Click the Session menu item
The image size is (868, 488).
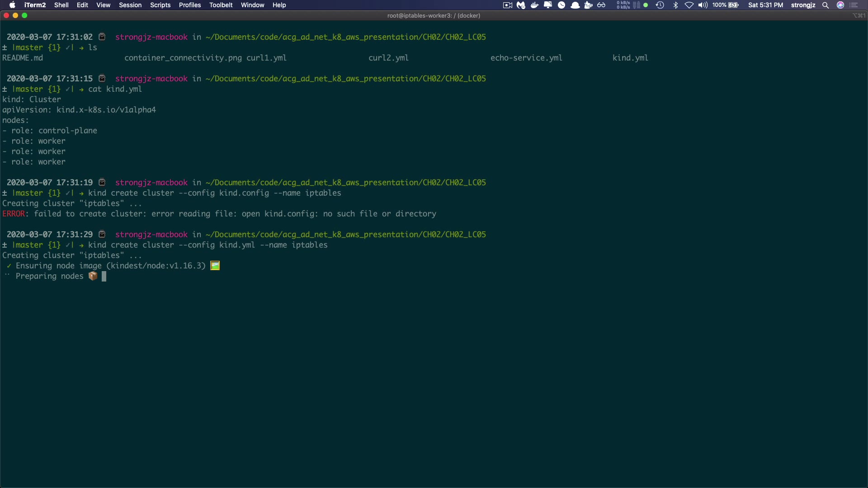pyautogui.click(x=130, y=5)
